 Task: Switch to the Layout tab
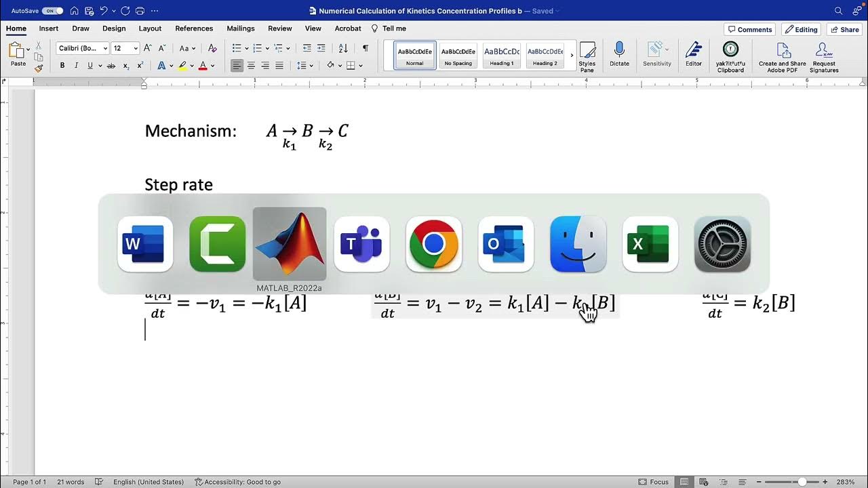(150, 28)
